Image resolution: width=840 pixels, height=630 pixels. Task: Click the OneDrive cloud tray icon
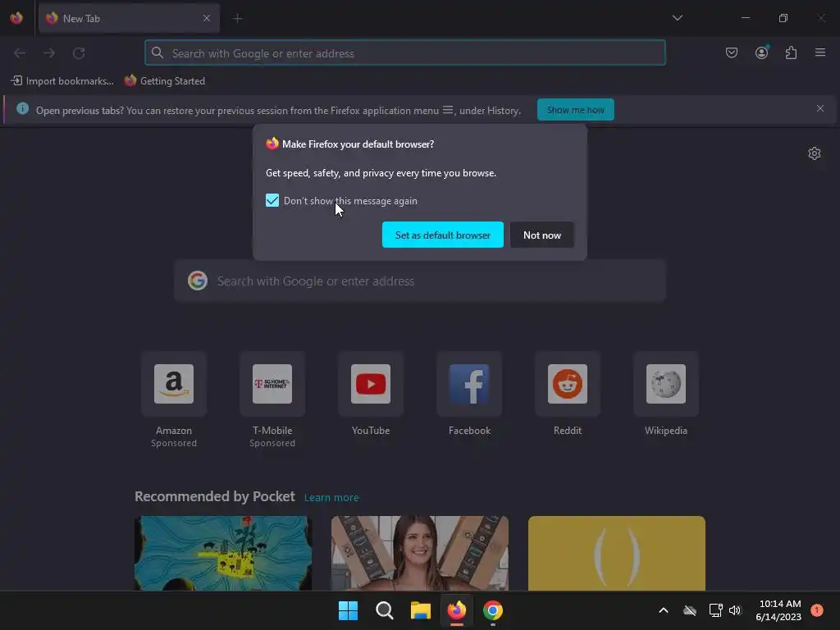pos(690,610)
